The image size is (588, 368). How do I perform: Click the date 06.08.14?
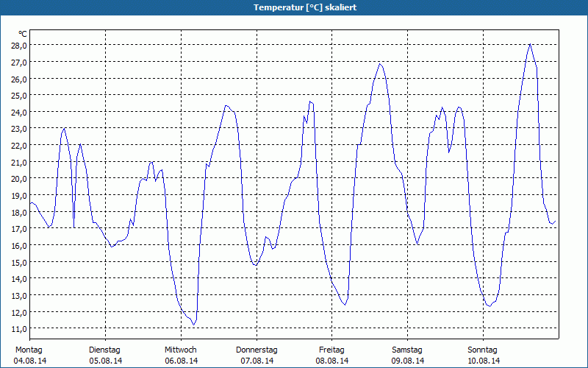tap(182, 361)
